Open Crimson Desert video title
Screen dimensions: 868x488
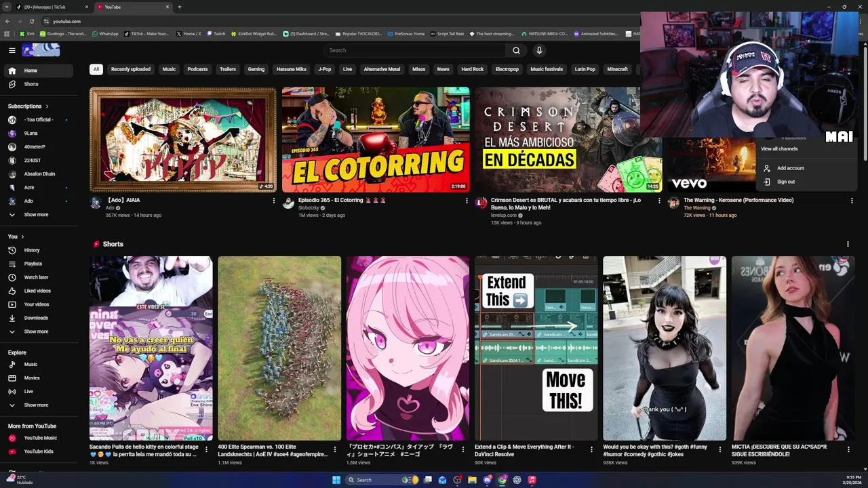tap(566, 204)
